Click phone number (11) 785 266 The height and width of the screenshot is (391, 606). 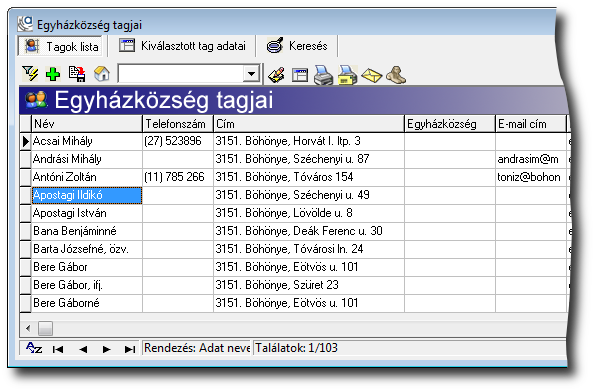point(178,177)
